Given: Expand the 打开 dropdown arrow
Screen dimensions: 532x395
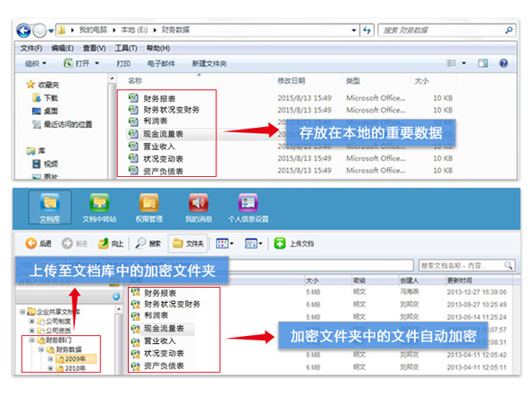Looking at the screenshot, I should (97, 63).
